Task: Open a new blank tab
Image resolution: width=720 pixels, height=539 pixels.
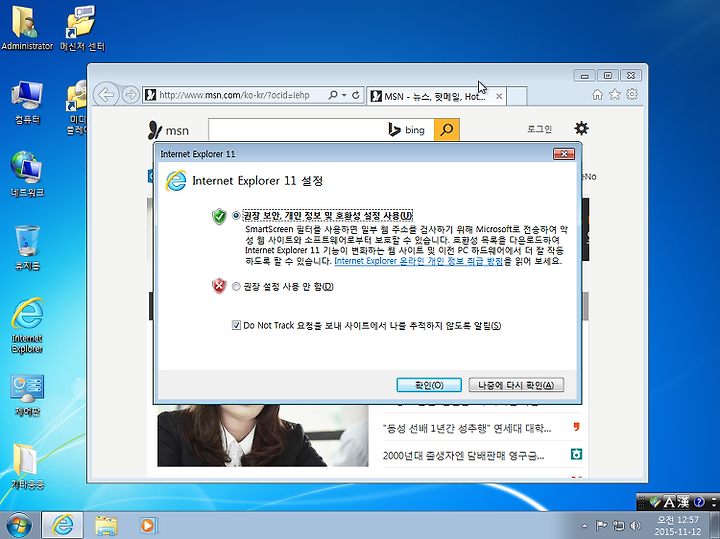Action: coord(517,96)
